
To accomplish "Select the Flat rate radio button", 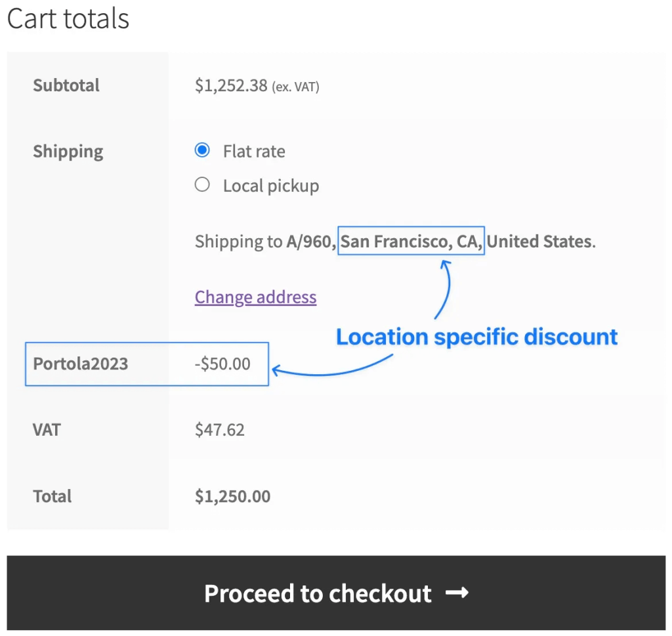I will point(202,150).
